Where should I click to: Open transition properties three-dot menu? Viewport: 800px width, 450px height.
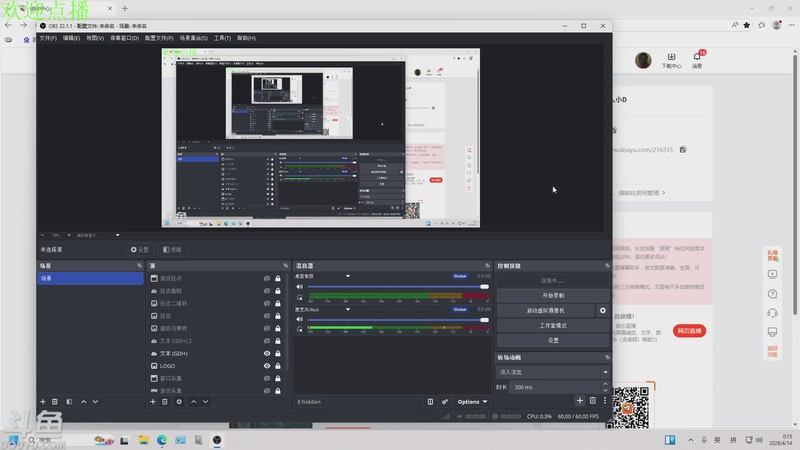click(605, 401)
